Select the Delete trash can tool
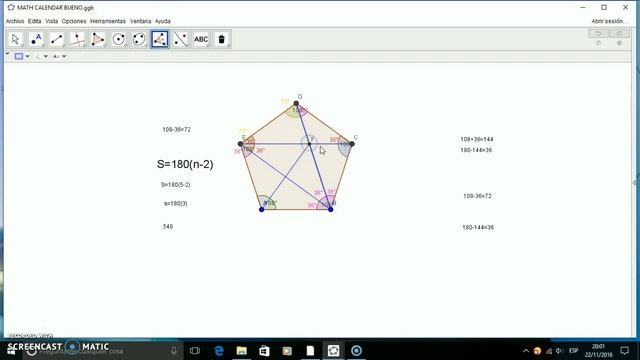640x360 pixels. pos(222,39)
